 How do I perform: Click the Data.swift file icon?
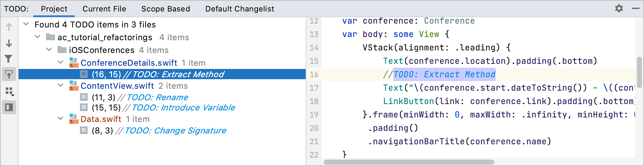click(x=74, y=119)
